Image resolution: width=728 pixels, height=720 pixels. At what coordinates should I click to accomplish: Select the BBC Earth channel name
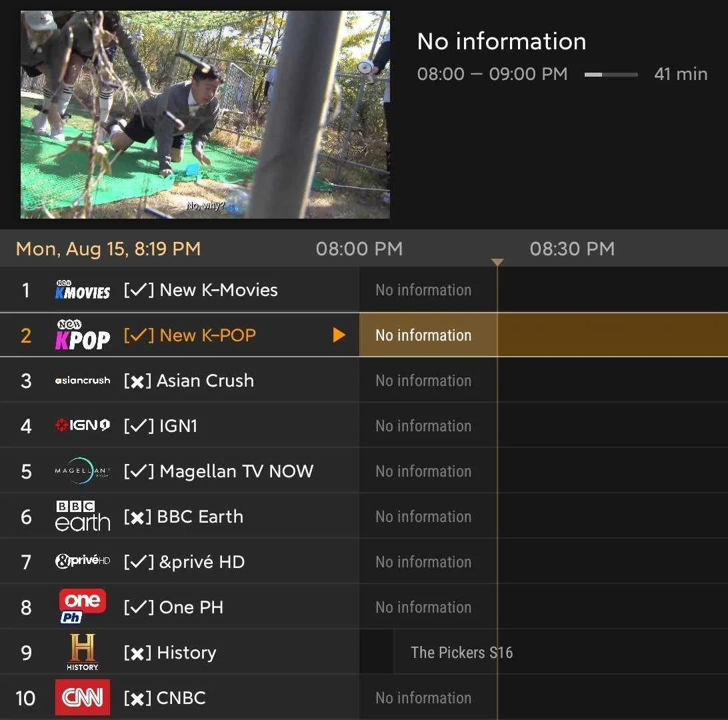200,517
